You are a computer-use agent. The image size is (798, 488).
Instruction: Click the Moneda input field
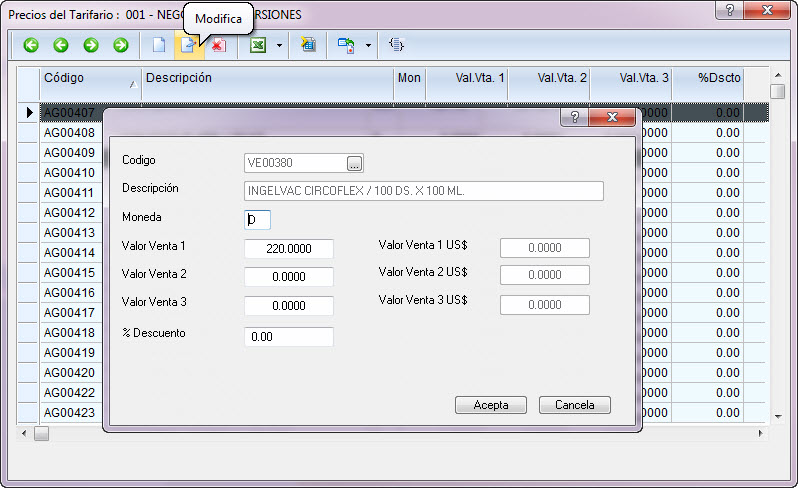coord(257,219)
